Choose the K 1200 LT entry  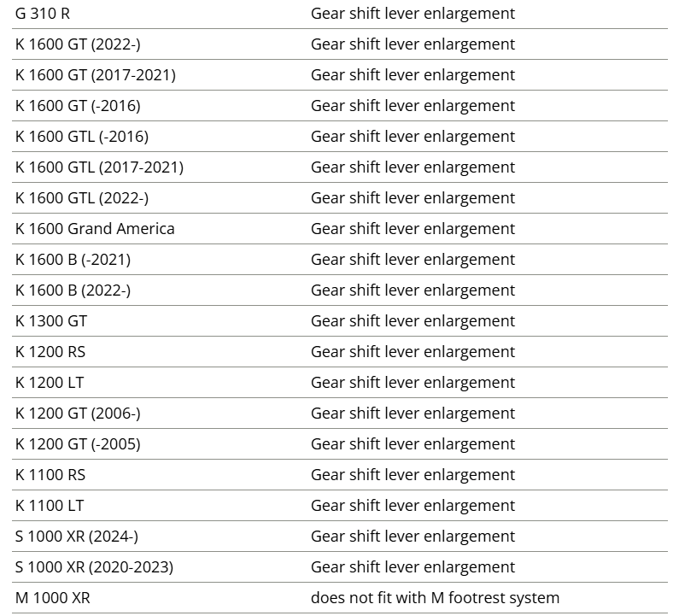point(50,383)
